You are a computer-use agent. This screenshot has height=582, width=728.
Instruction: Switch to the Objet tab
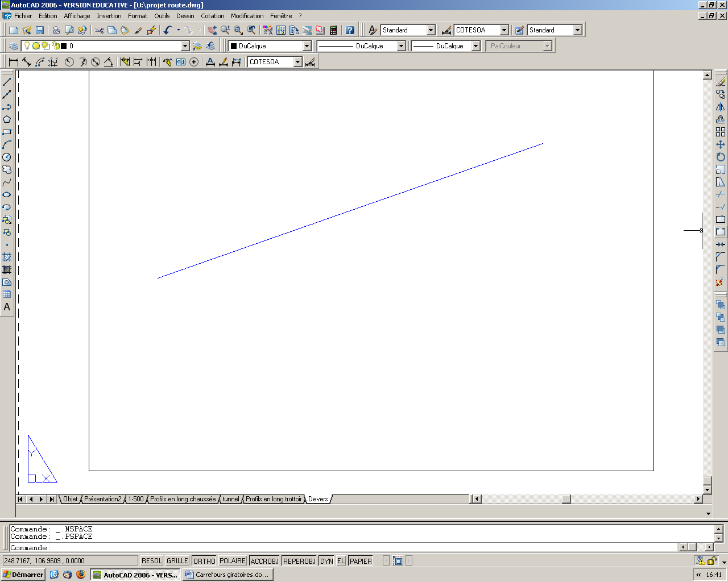click(71, 499)
